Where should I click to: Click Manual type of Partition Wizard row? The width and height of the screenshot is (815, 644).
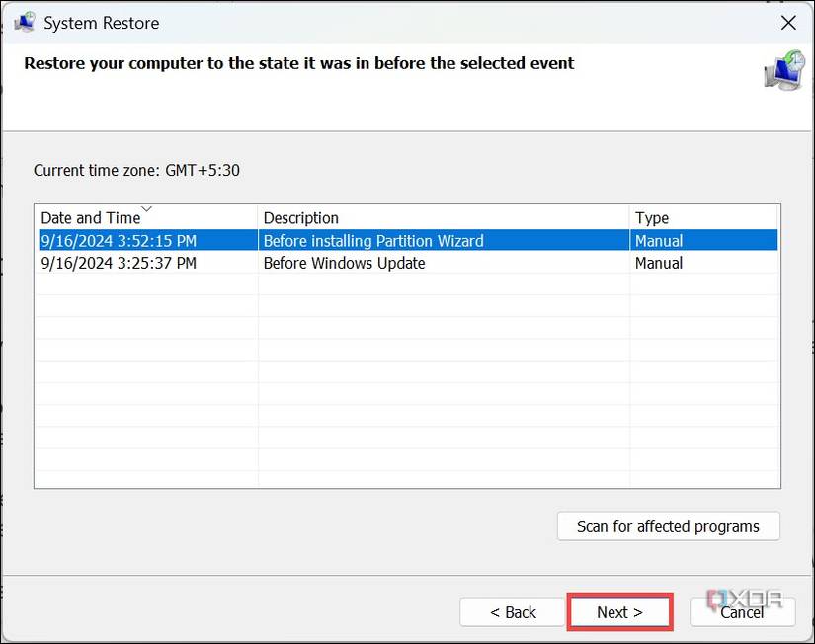[659, 241]
